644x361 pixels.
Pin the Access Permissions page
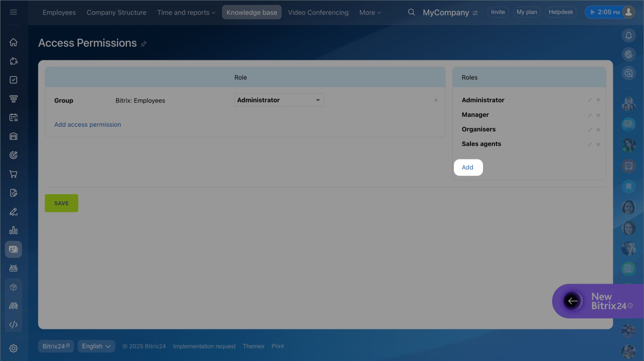coord(143,44)
